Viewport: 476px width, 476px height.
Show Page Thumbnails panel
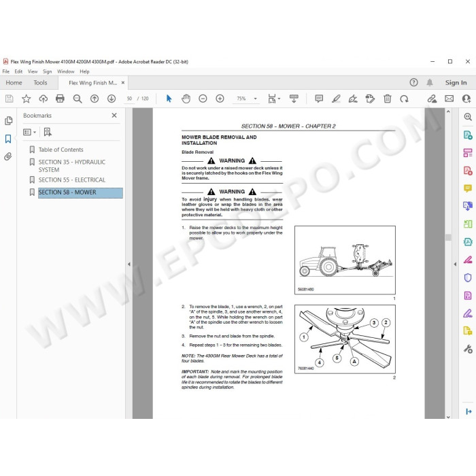tap(8, 120)
